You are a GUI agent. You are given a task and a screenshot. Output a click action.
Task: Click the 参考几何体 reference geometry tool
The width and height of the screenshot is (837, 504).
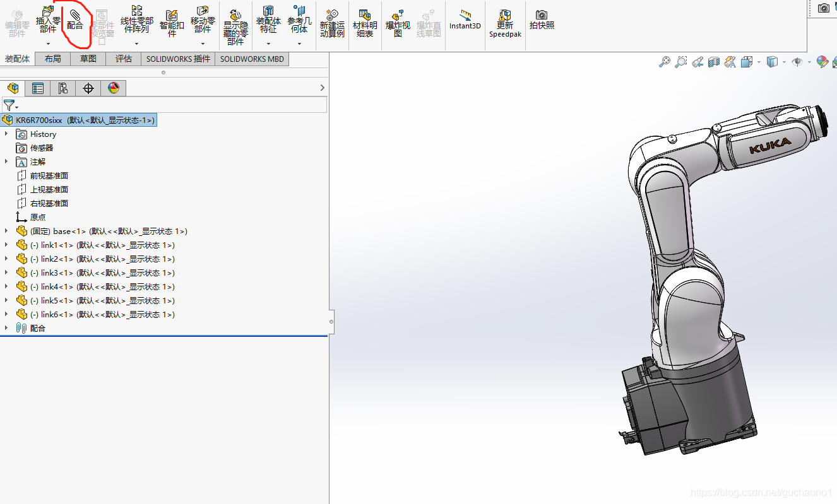(x=299, y=20)
